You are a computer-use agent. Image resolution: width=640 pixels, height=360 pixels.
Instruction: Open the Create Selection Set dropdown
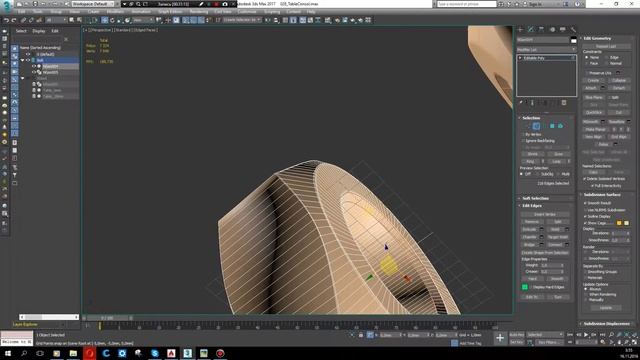(242, 20)
